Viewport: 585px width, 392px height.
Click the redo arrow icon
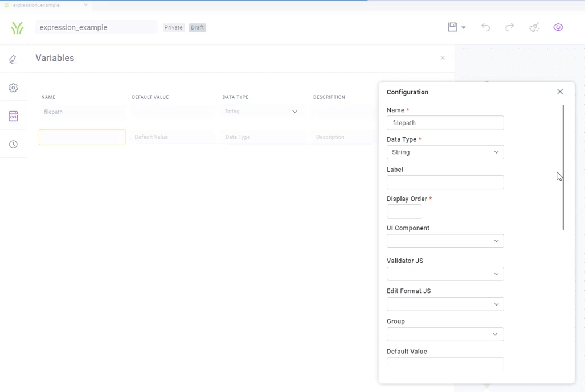509,27
